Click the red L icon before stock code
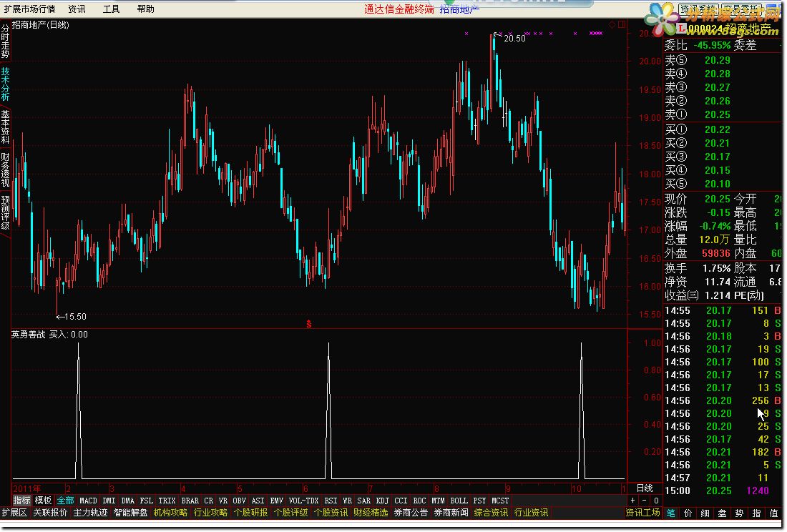 (x=681, y=28)
